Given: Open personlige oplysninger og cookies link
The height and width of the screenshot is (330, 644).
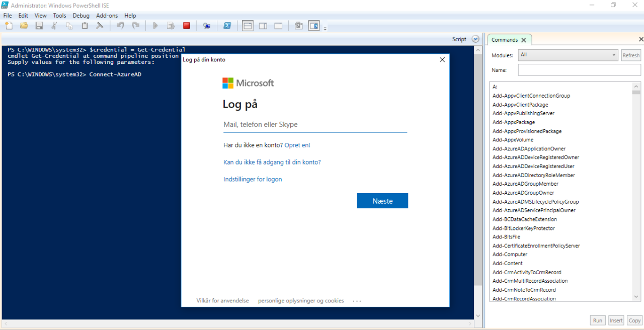Looking at the screenshot, I should [301, 301].
